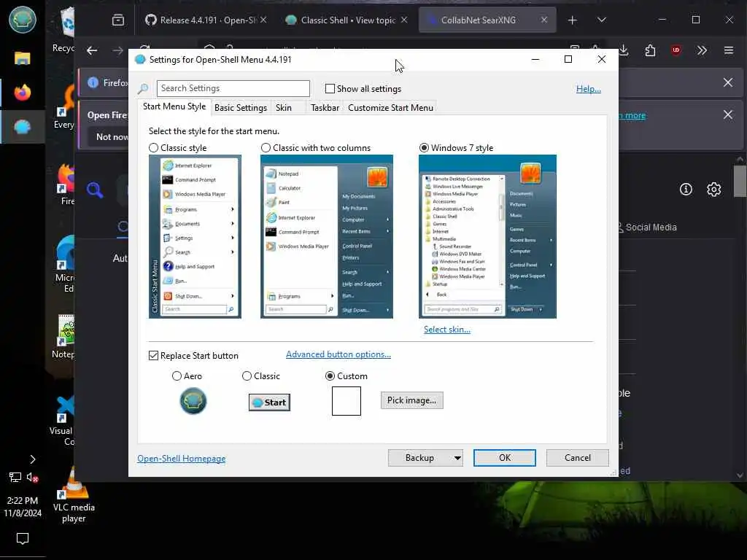Viewport: 747px width, 560px height.
Task: Open the Customize Start Menu tab
Action: [391, 108]
